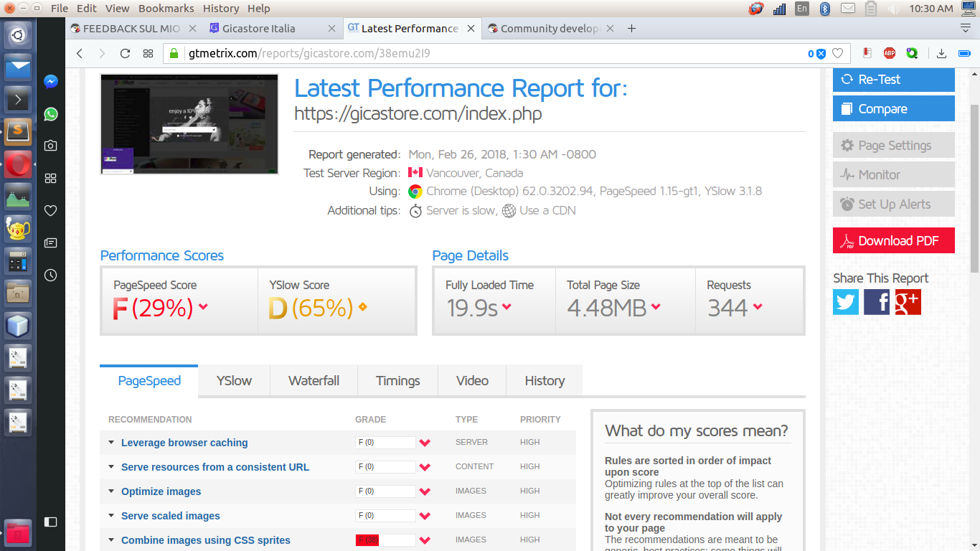
Task: Open the History menu in the menu bar
Action: [221, 9]
